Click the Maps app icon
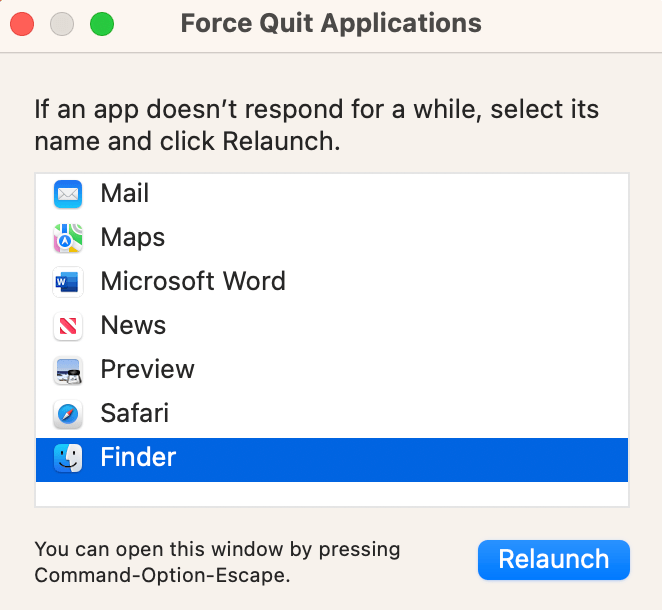Viewport: 662px width, 610px height. [x=68, y=238]
